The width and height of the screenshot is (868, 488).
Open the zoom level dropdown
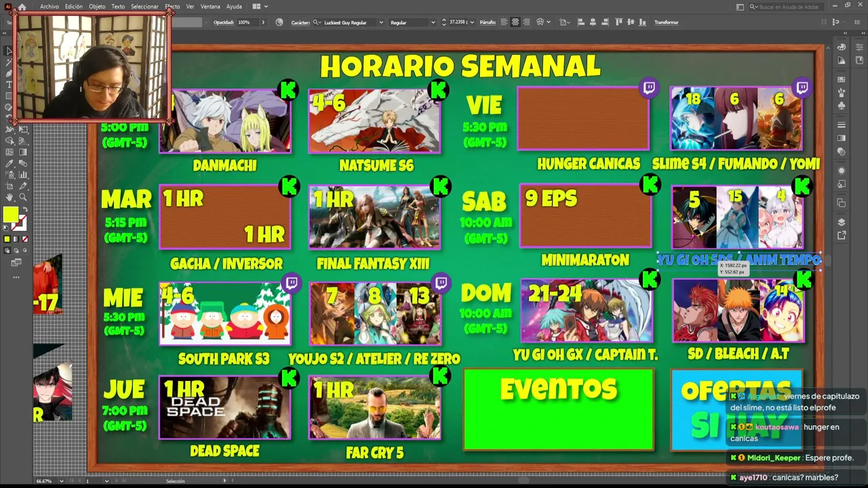point(61,481)
